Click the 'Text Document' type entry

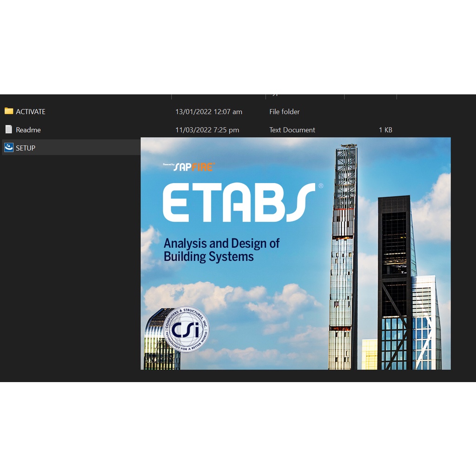(292, 130)
